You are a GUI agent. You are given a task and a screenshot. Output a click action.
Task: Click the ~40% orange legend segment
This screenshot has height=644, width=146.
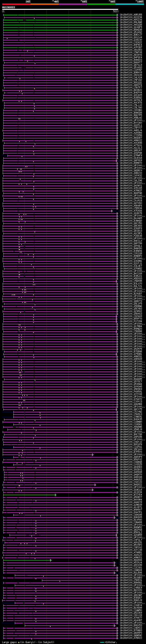pyautogui.click(x=45, y=4)
